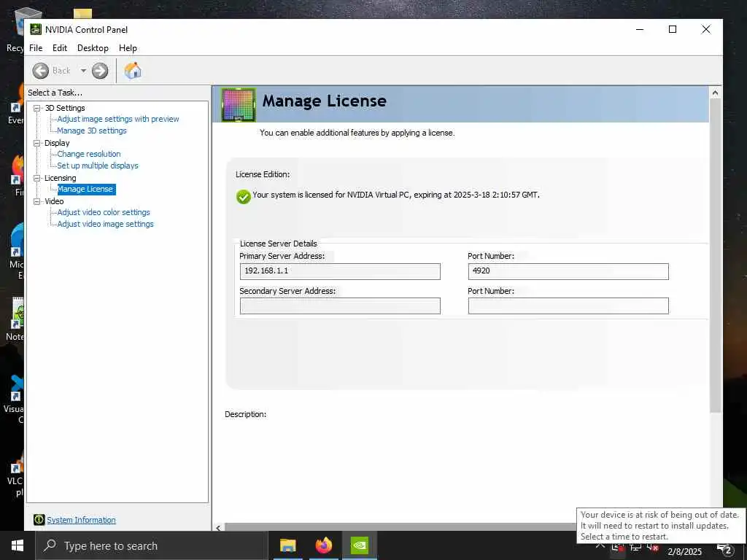Image resolution: width=747 pixels, height=560 pixels.
Task: Open File Explorer from the taskbar
Action: 287,545
